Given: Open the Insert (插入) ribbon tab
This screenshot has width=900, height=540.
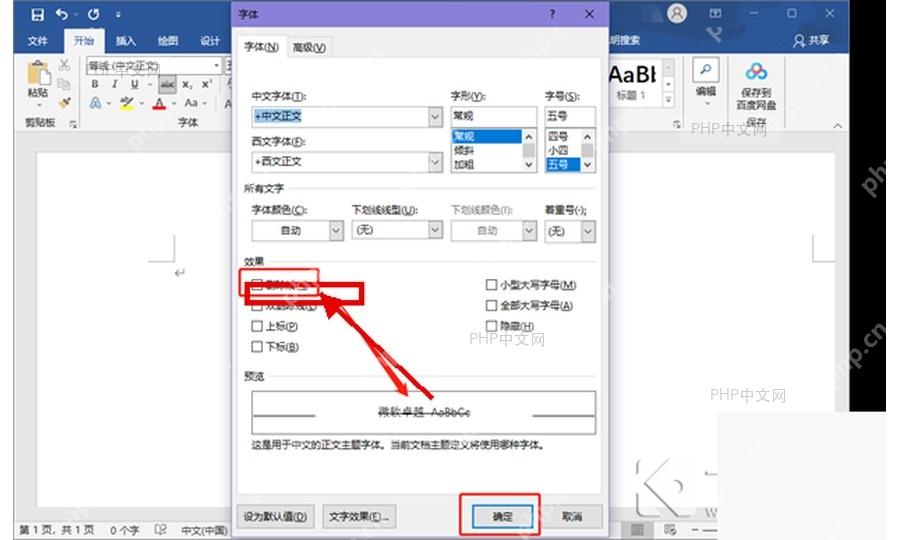Looking at the screenshot, I should click(x=125, y=41).
